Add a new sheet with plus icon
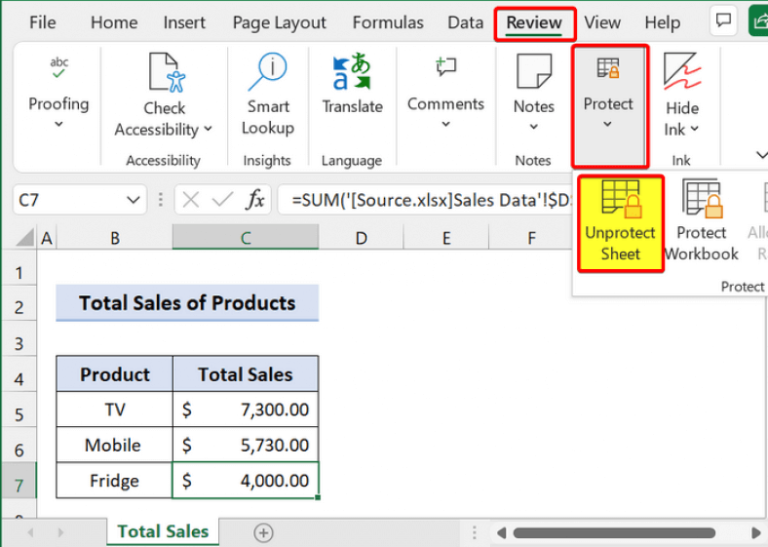 click(263, 532)
